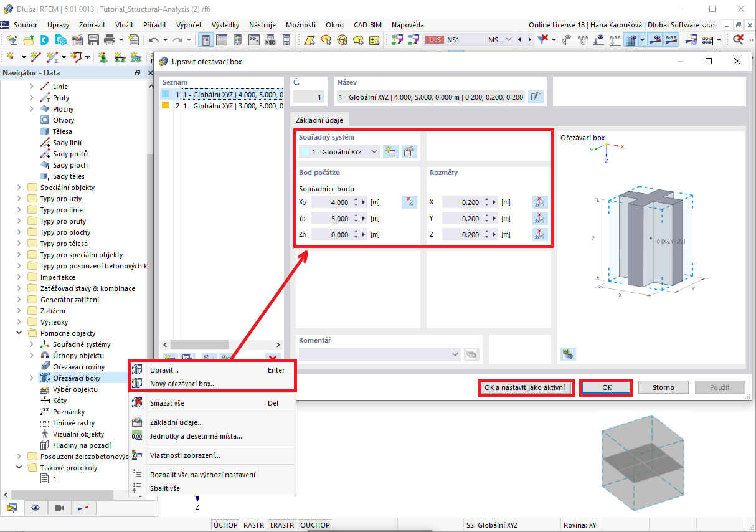This screenshot has height=532, width=756.
Task: Toggle OUCHOP object snap in status bar
Action: point(315,525)
